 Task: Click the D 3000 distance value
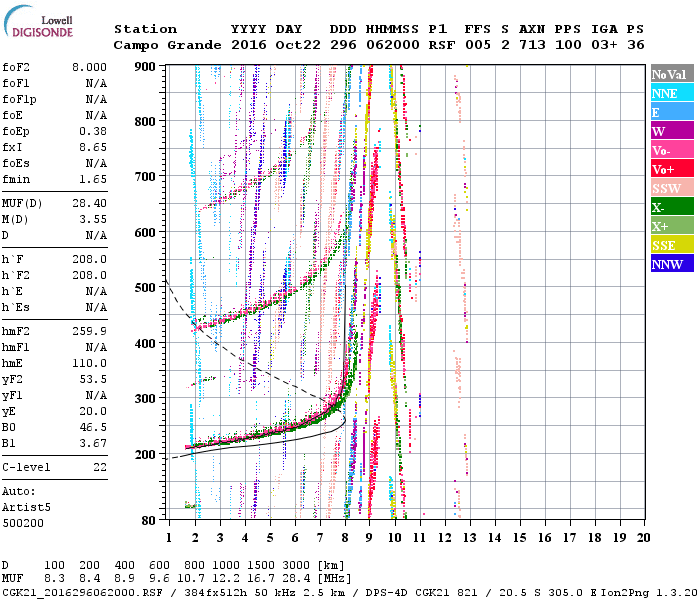(x=296, y=566)
